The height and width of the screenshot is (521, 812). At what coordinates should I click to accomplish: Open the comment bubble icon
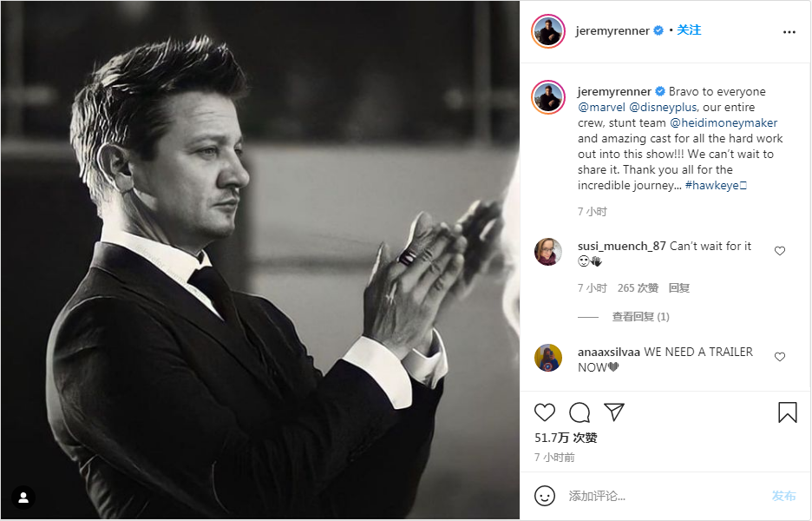pyautogui.click(x=580, y=412)
